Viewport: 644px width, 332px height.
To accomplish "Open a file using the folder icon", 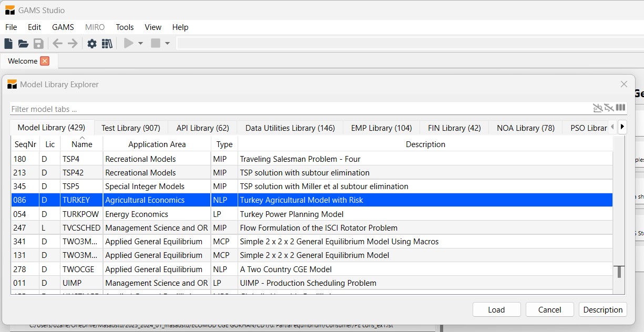I will tap(23, 44).
